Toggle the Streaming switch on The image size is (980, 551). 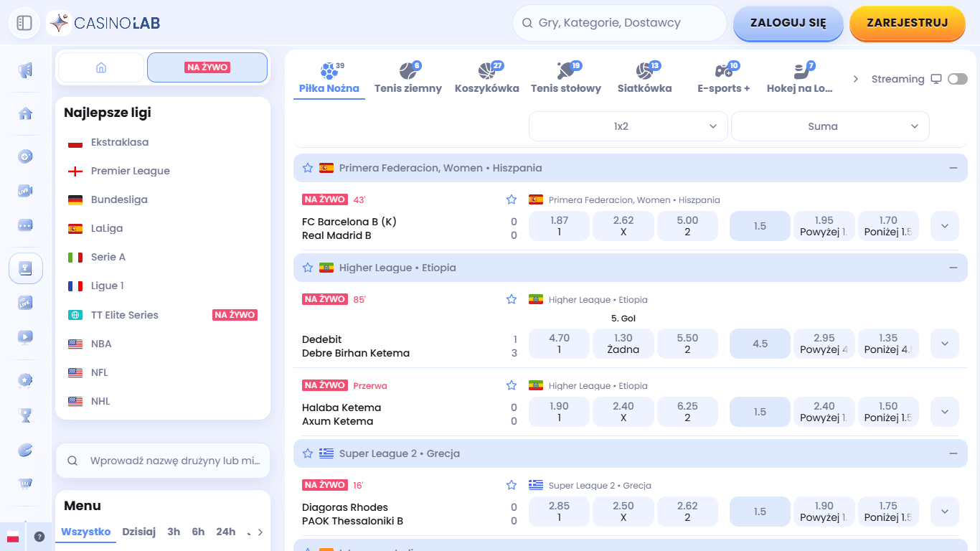[957, 79]
